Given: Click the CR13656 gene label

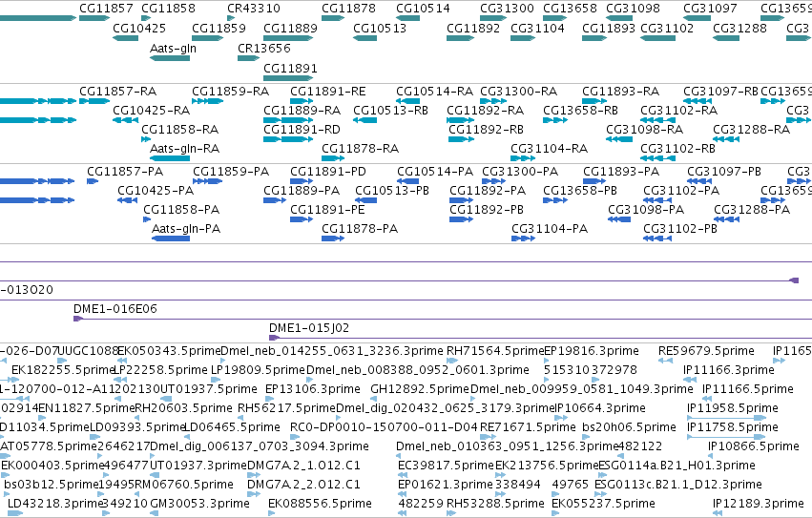Looking at the screenshot, I should click(264, 48).
